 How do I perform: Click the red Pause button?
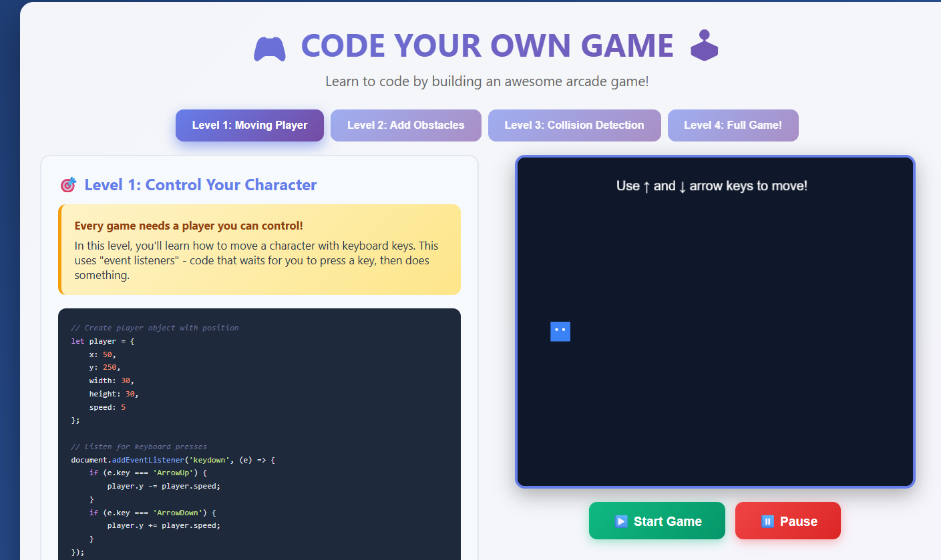coord(787,521)
